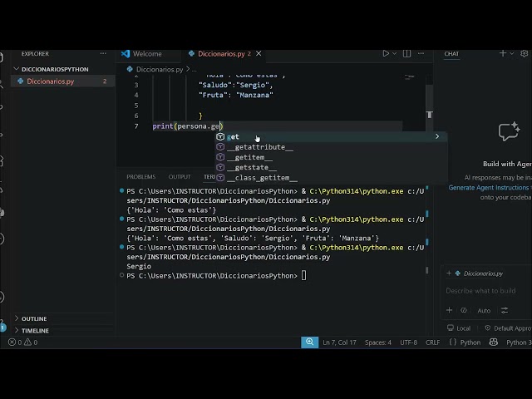Open the configure tools sliders icon
The width and height of the screenshot is (532, 399).
coord(505,310)
